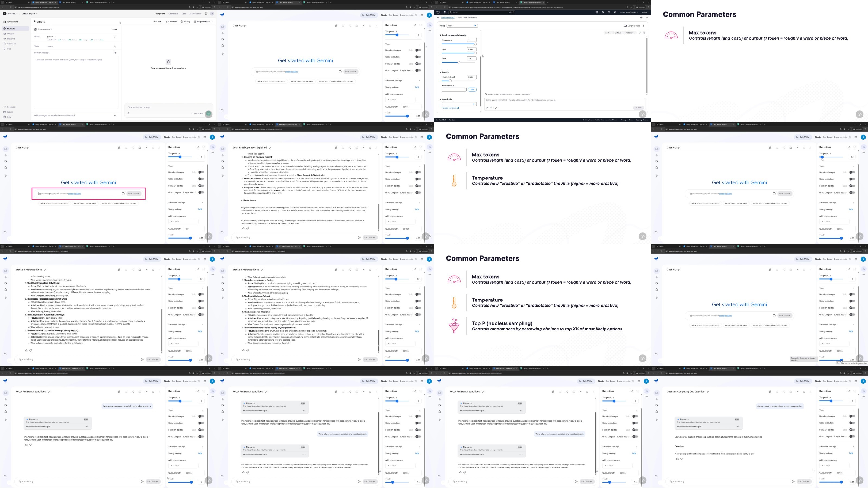
Task: Click thumbs down under Solar Panel response
Action: tap(248, 228)
